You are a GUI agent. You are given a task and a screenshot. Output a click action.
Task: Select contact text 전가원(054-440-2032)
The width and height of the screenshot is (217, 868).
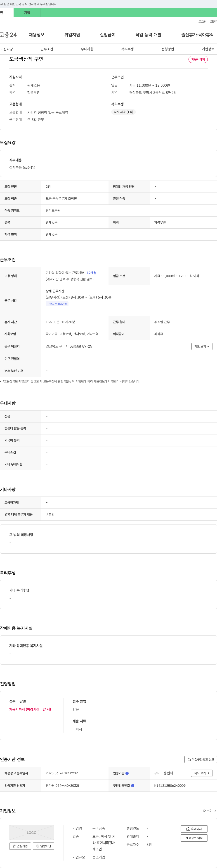(x=62, y=785)
